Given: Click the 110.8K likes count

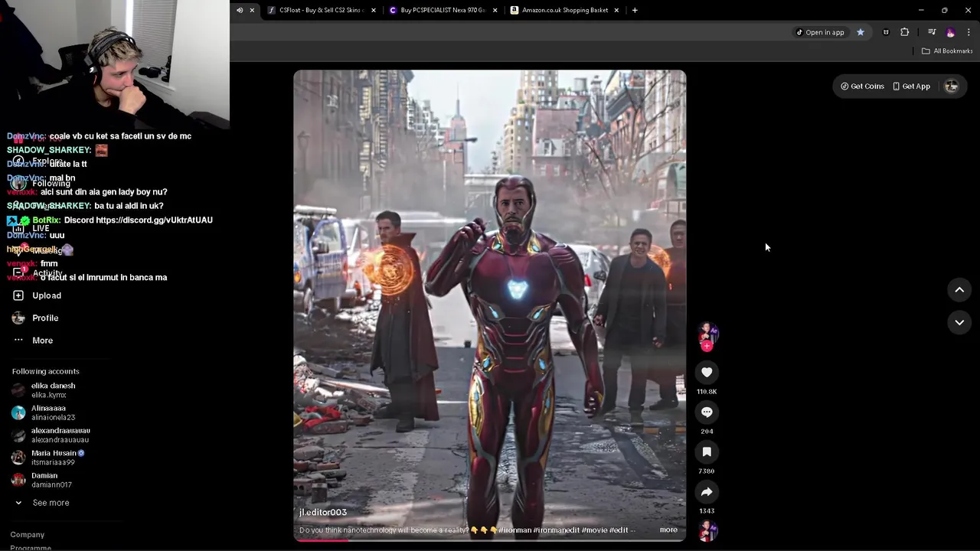Looking at the screenshot, I should tap(707, 391).
